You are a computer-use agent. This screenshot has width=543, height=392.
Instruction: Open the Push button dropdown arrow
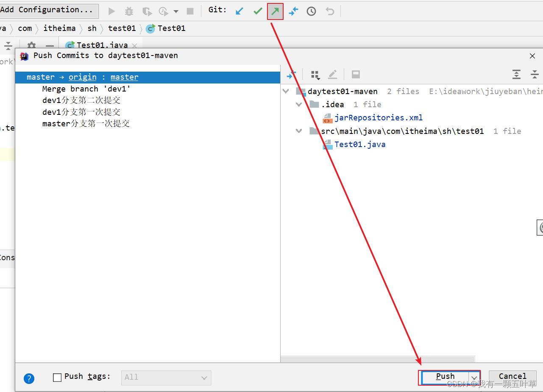pos(474,377)
